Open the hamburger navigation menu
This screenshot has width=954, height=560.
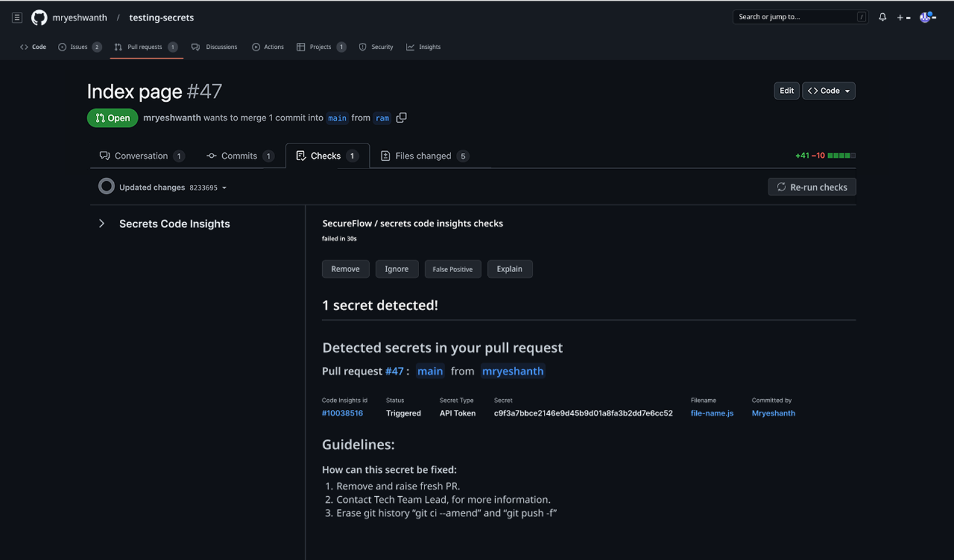point(17,17)
